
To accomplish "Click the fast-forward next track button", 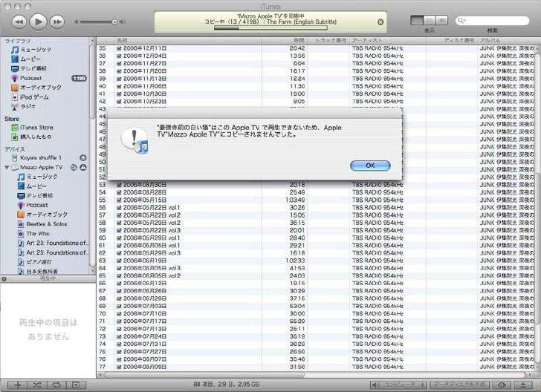I will 57,22.
